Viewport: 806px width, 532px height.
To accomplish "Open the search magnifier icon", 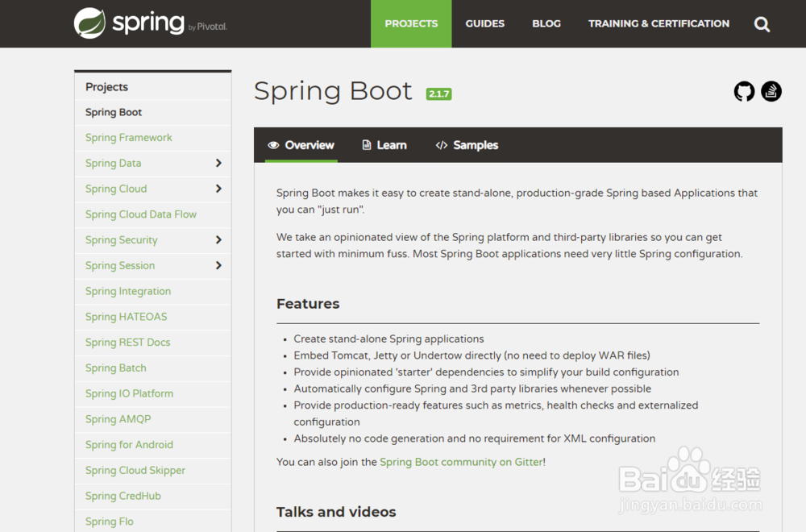I will (762, 24).
